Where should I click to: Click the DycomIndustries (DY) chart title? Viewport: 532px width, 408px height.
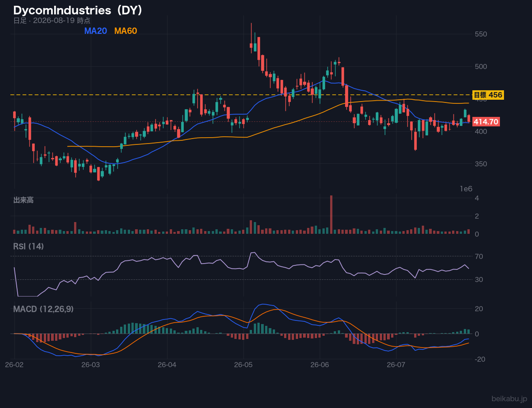pos(78,10)
